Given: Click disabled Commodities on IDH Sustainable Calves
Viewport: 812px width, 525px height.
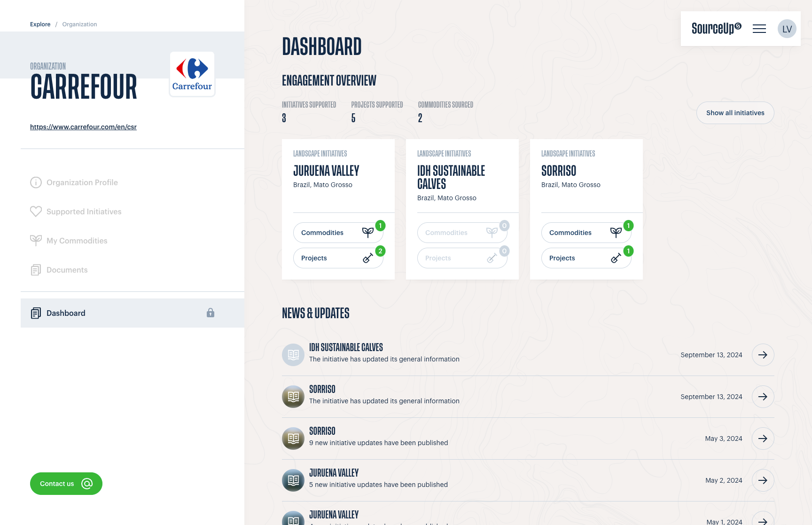Looking at the screenshot, I should [x=462, y=233].
